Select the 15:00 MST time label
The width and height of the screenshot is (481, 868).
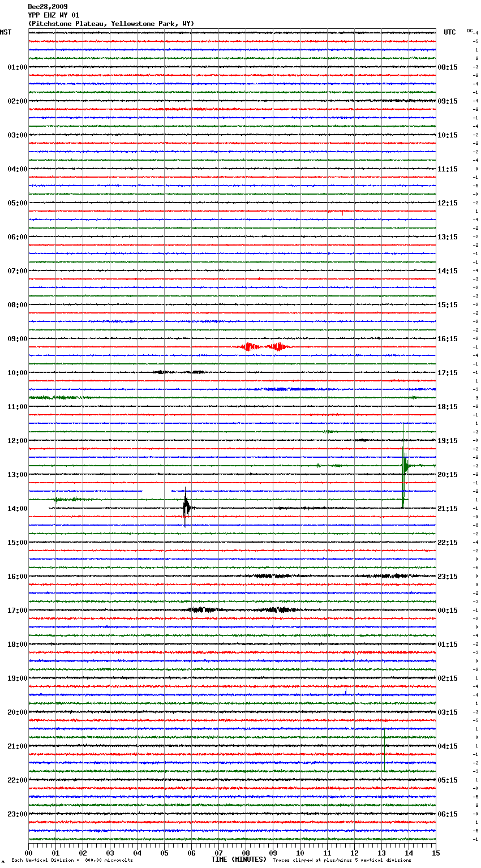pyautogui.click(x=18, y=543)
